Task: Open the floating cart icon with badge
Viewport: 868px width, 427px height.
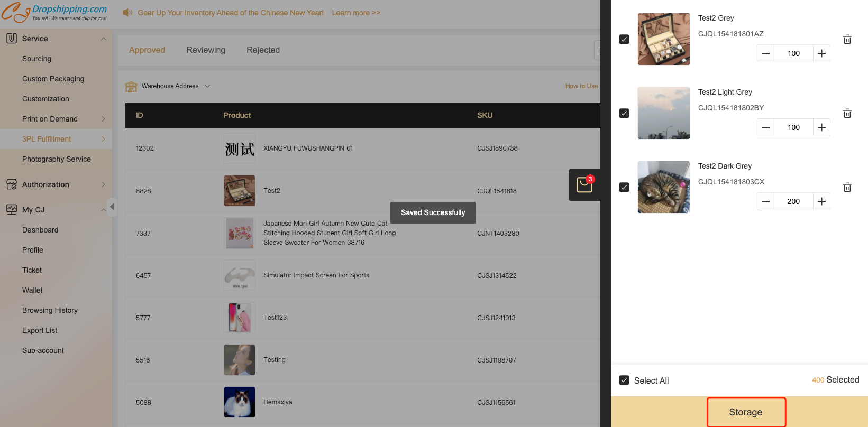Action: (x=584, y=185)
